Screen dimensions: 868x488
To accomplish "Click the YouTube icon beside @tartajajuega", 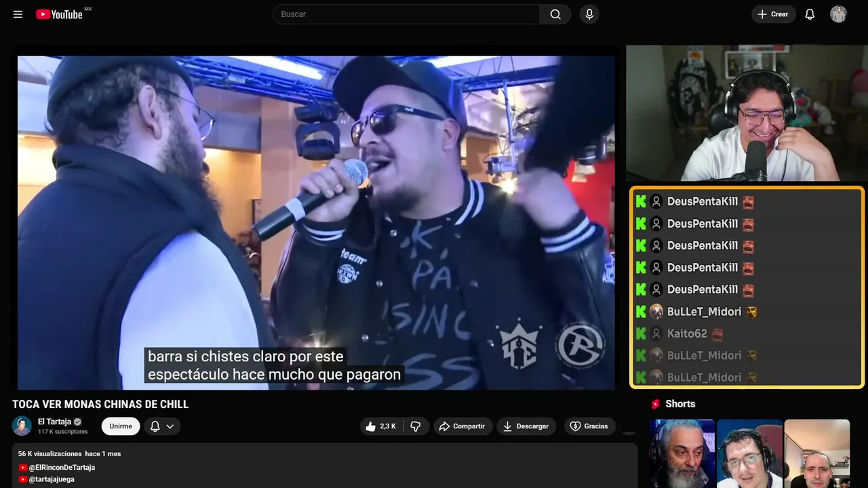I will [23, 479].
